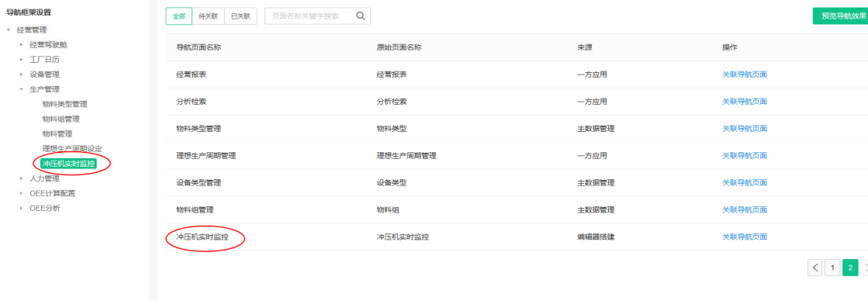This screenshot has width=868, height=301.
Task: Select 物料类型管理 in navigation tree
Action: [64, 104]
